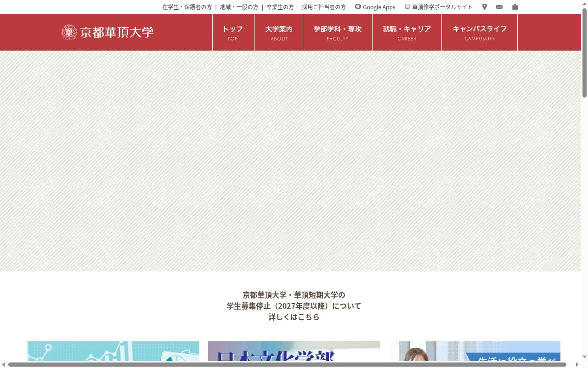Open the 採用ご担当者の方 link

click(324, 7)
